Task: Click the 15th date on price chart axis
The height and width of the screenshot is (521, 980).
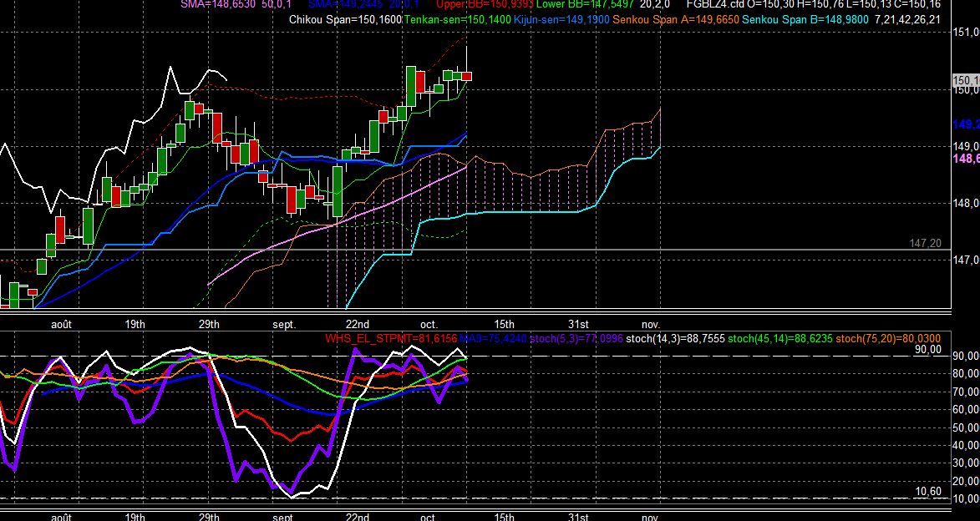Action: click(x=505, y=324)
